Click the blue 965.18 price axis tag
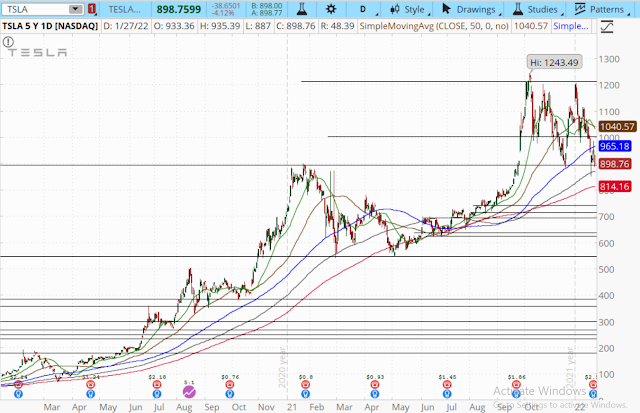Screen dimensions: 640x413 615,146
